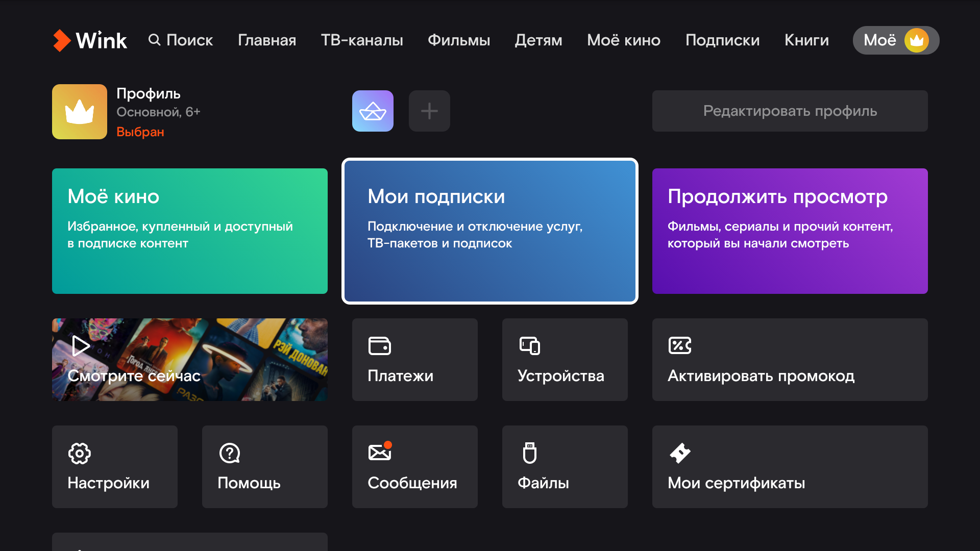Add a new profile with plus
The image size is (980, 551).
429,111
